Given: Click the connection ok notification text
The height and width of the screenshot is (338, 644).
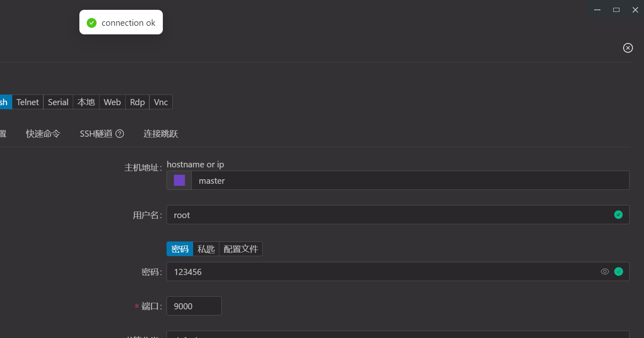Looking at the screenshot, I should click(128, 23).
